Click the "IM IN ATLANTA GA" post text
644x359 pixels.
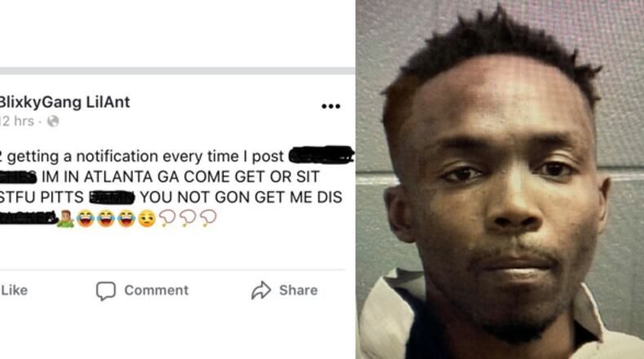(111, 177)
